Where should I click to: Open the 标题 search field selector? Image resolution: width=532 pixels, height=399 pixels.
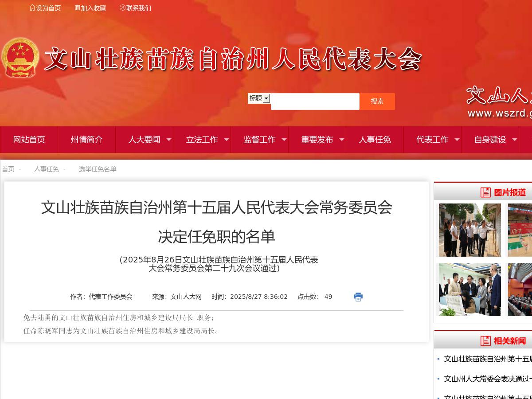pyautogui.click(x=259, y=98)
